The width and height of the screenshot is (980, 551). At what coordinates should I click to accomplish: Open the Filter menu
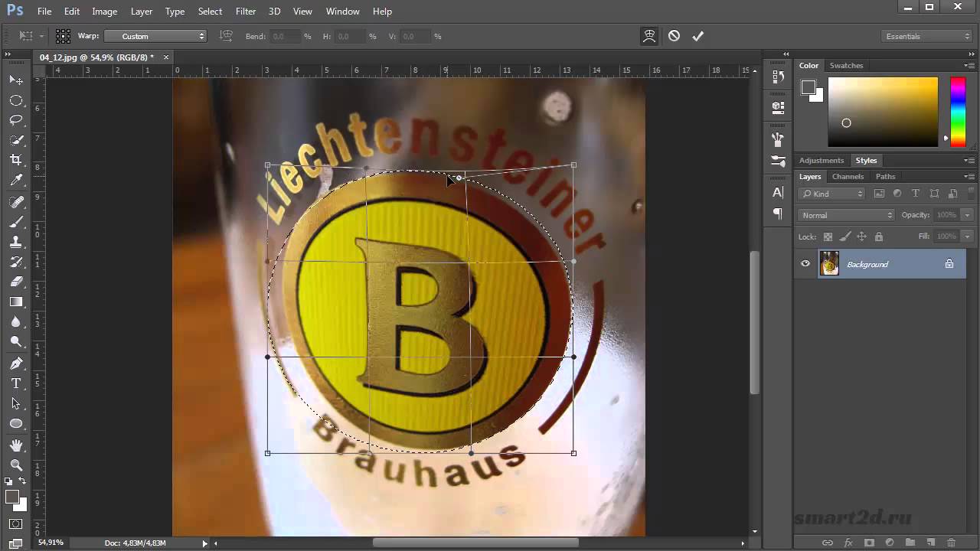coord(246,11)
